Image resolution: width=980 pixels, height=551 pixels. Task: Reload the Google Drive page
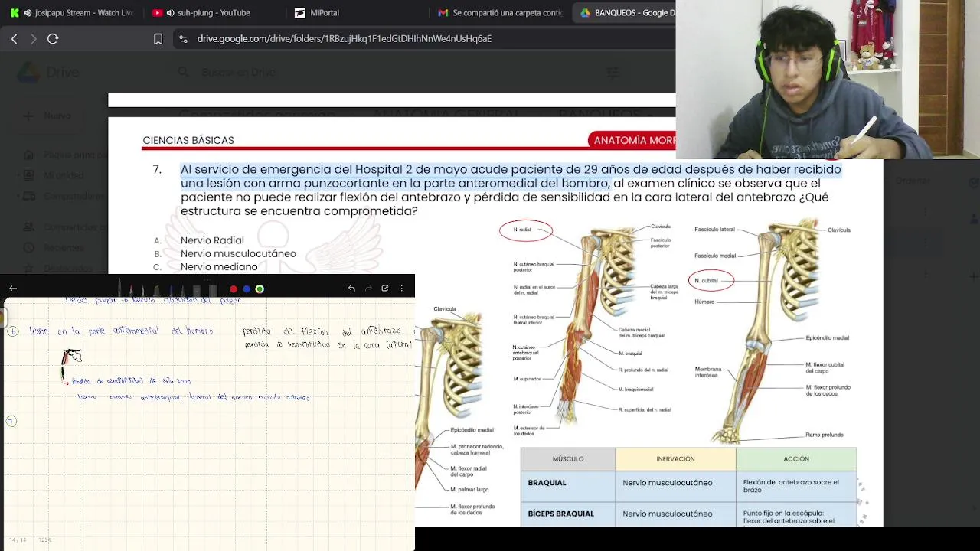[x=53, y=38]
